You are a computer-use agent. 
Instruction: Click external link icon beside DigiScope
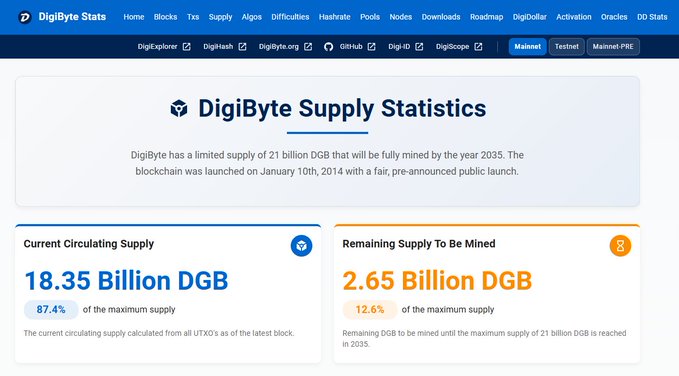point(478,47)
